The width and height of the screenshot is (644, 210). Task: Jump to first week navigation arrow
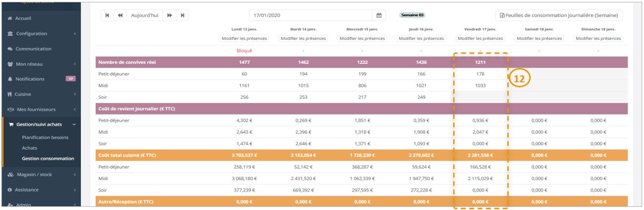coord(107,15)
